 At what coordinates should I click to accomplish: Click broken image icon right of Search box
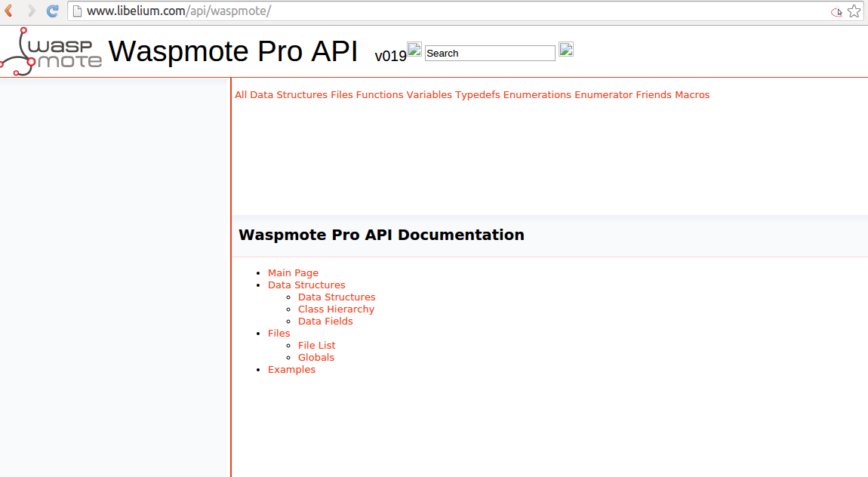point(566,49)
